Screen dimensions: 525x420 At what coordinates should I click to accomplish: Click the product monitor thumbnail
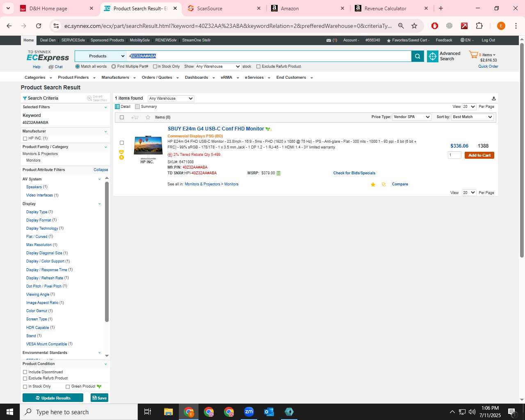pyautogui.click(x=148, y=147)
